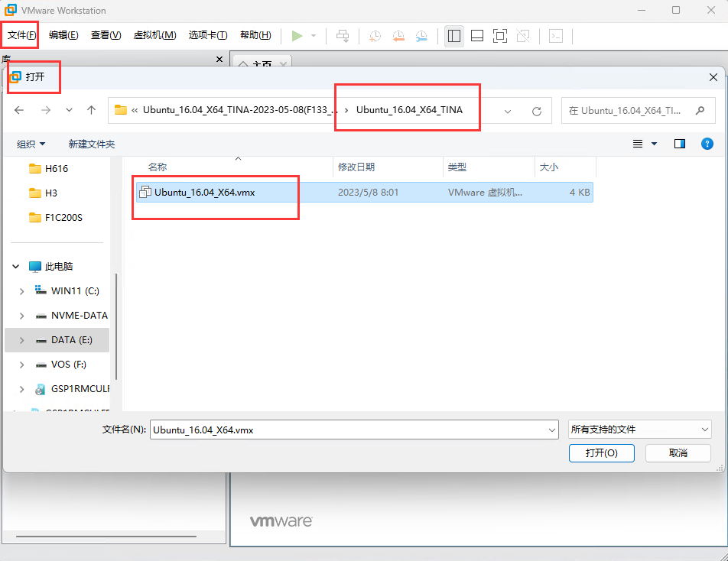Image resolution: width=728 pixels, height=561 pixels.
Task: Click the show library sidebar toolbar icon
Action: (x=454, y=35)
